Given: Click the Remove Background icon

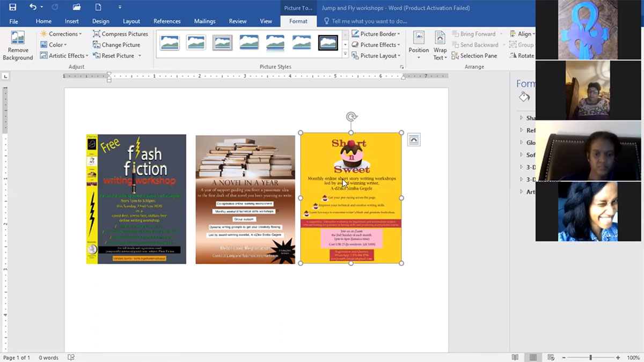Looking at the screenshot, I should [18, 45].
